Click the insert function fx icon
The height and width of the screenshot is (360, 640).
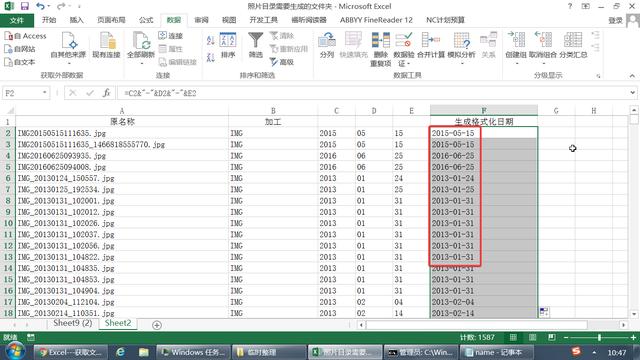pos(107,93)
